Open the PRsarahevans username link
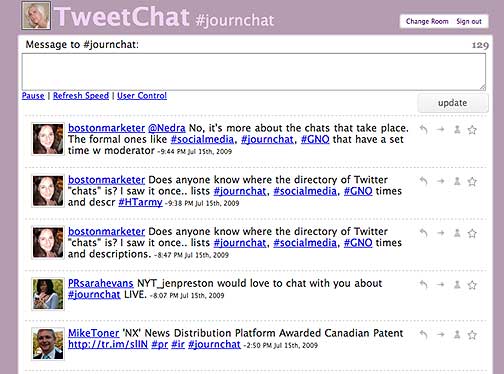The height and width of the screenshot is (374, 504). point(101,283)
